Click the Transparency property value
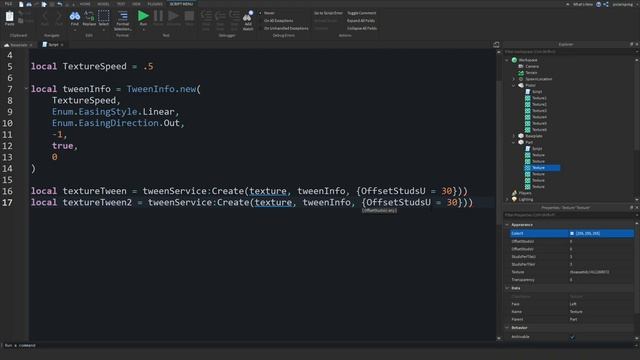 [601, 280]
